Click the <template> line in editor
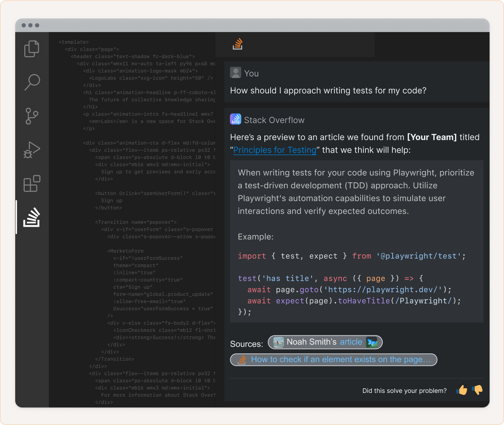Image resolution: width=504 pixels, height=425 pixels. (x=74, y=42)
